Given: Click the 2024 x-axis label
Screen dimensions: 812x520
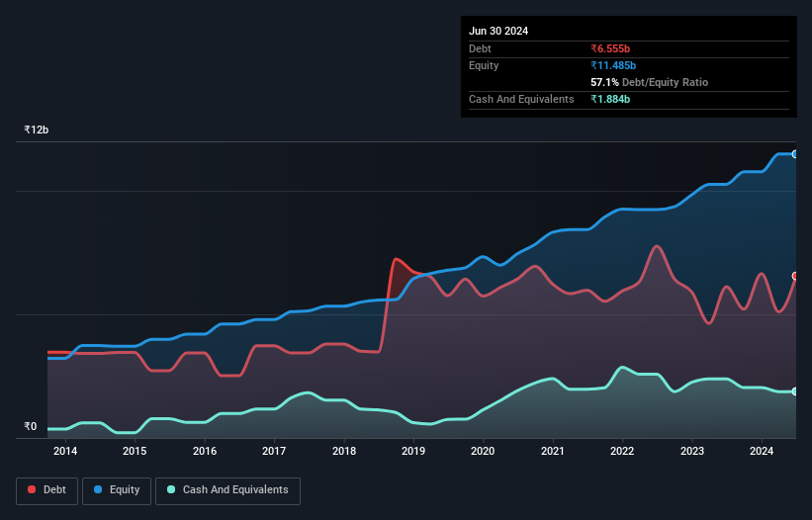Looking at the screenshot, I should [x=762, y=451].
